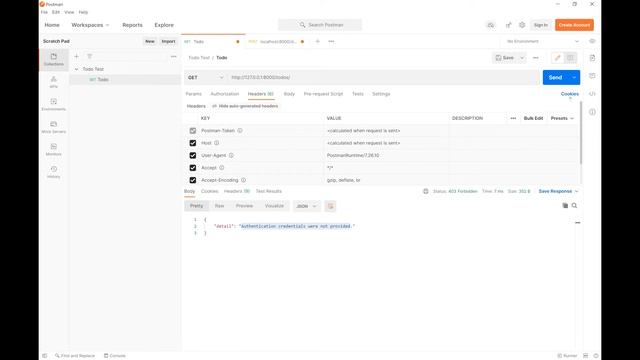Open the Workspaces dropdown
Image resolution: width=640 pixels, height=360 pixels.
coord(90,25)
